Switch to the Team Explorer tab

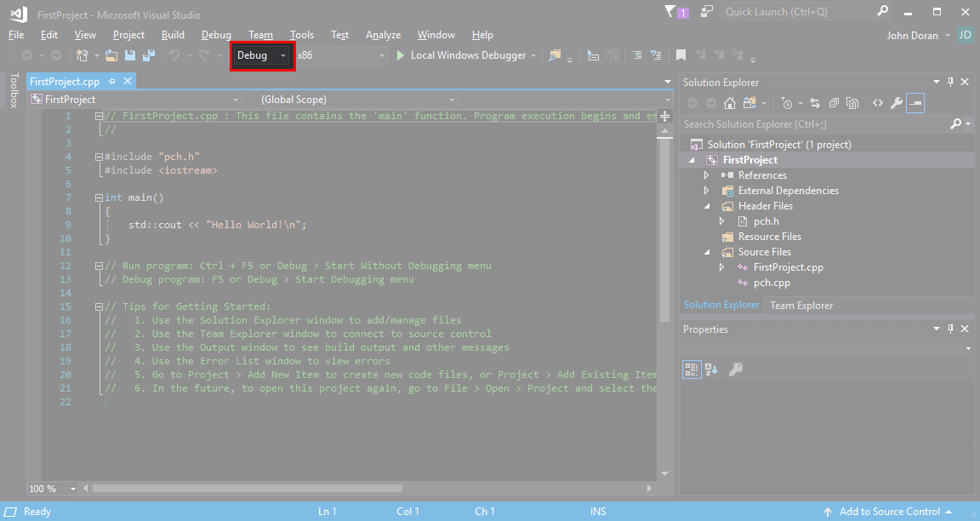click(x=801, y=306)
